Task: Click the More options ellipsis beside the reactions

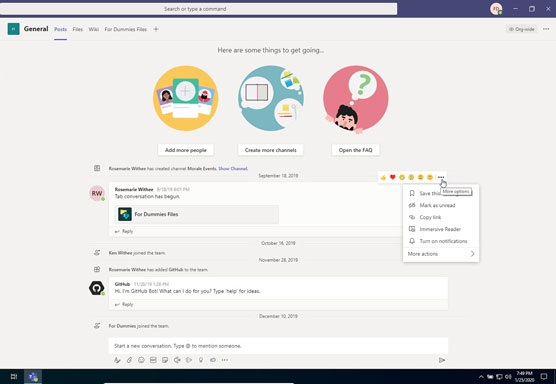Action: point(441,177)
